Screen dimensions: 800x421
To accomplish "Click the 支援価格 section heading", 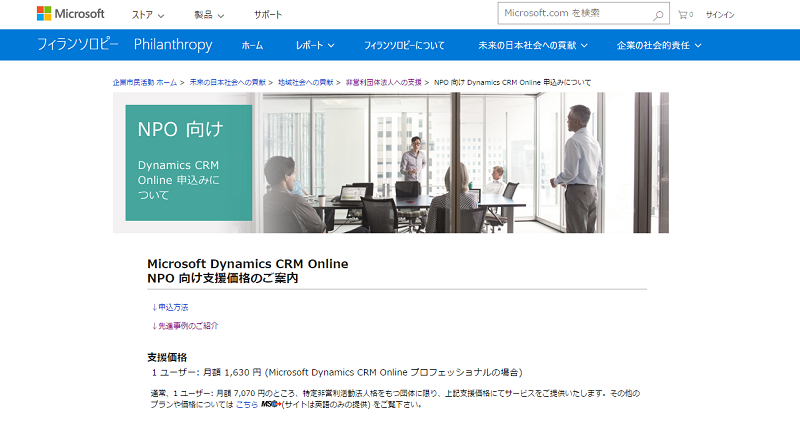I will pyautogui.click(x=167, y=357).
